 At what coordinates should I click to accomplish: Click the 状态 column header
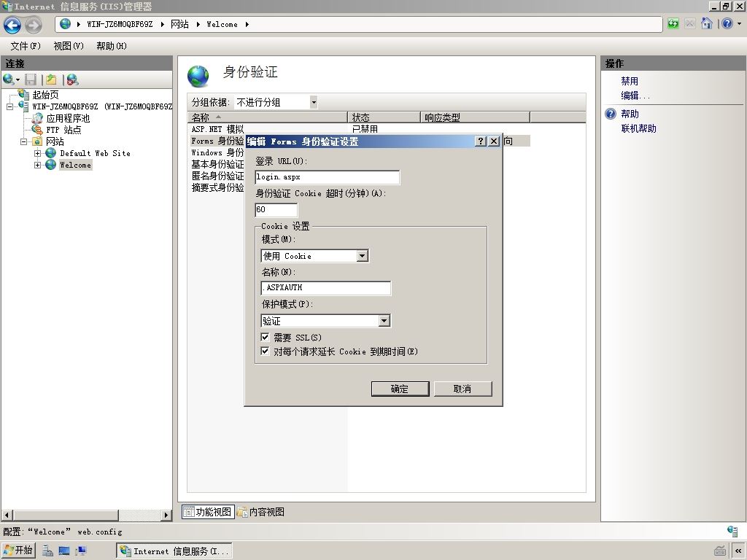coord(384,117)
